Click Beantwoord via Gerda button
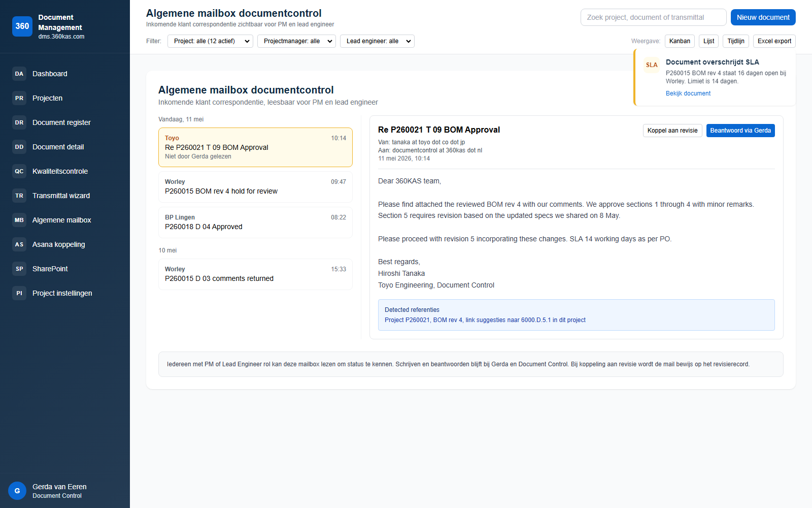This screenshot has height=508, width=812. (x=740, y=131)
